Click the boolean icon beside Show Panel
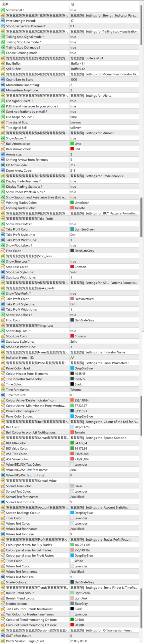Image resolution: width=144 pixels, height=644 pixels. pos(3,10)
